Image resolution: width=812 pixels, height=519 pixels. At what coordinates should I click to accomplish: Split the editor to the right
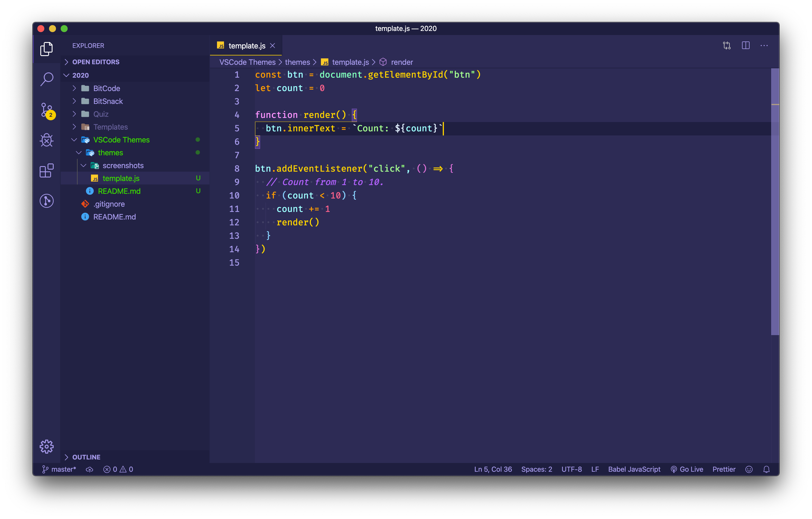(745, 46)
